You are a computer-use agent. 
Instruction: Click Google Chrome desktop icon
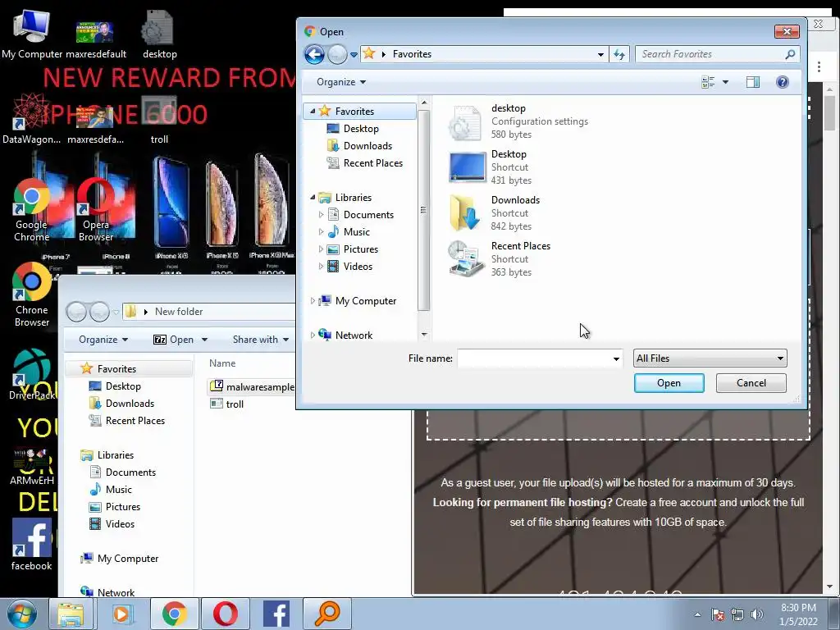tap(32, 210)
